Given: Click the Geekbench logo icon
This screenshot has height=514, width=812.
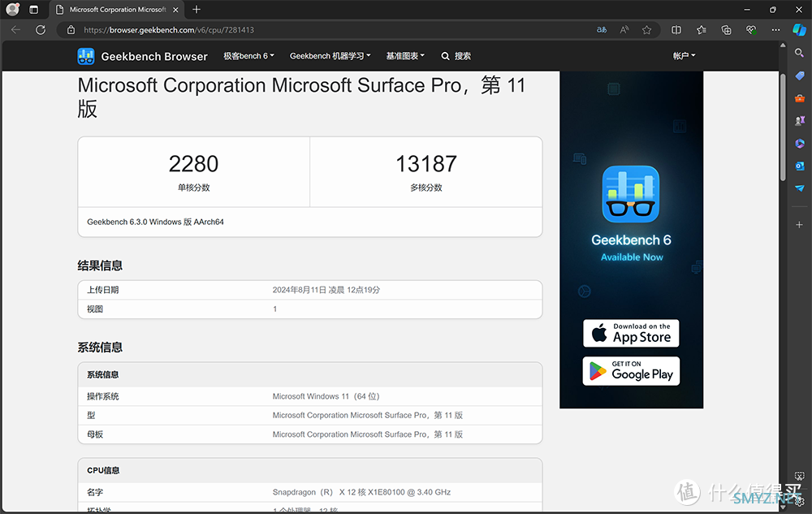Looking at the screenshot, I should 86,56.
